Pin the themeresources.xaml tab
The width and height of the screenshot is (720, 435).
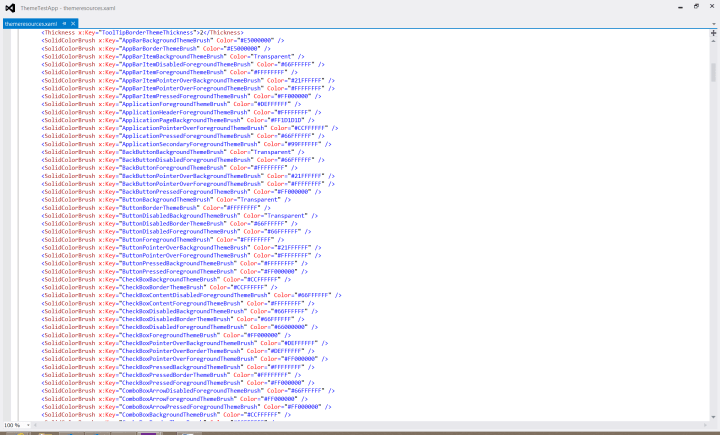point(63,22)
